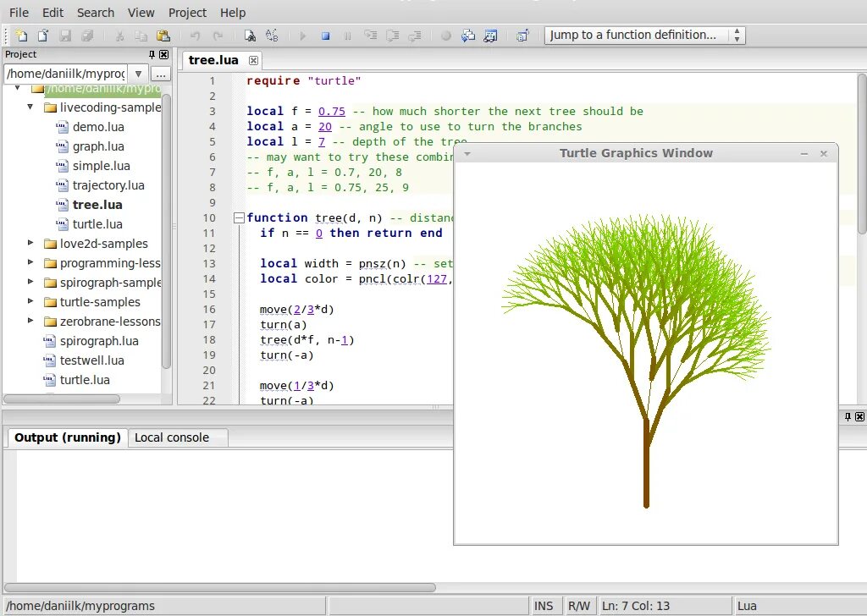Screen dimensions: 867x616
Task: Select spirograph.lua in the project tree
Action: click(x=98, y=341)
